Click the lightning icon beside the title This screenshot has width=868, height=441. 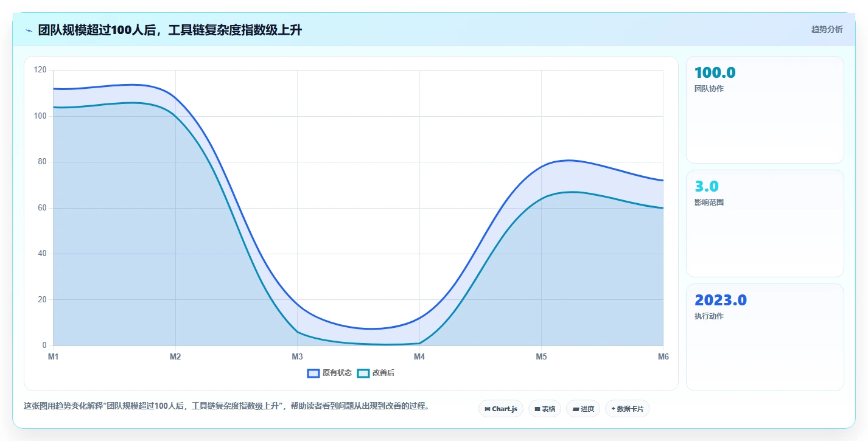pos(29,30)
